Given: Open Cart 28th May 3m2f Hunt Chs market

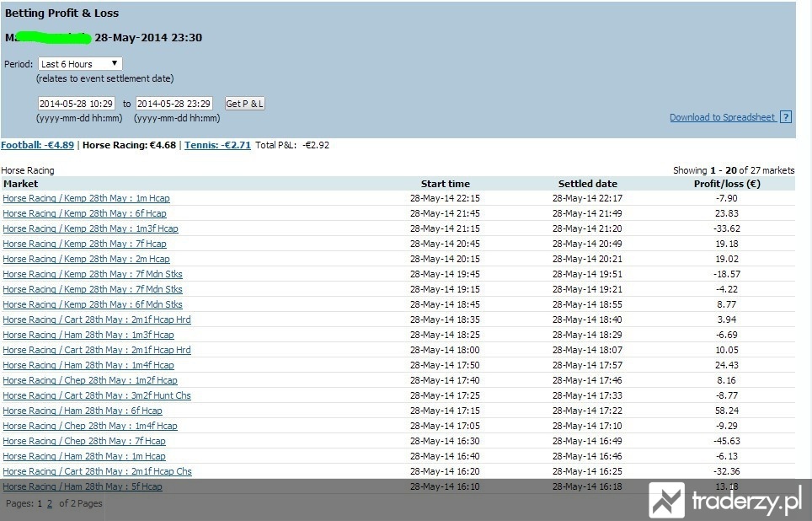Looking at the screenshot, I should [x=96, y=395].
